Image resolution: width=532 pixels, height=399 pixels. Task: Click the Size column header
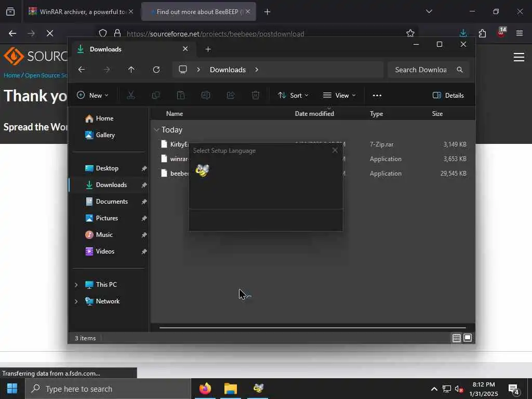pyautogui.click(x=437, y=114)
